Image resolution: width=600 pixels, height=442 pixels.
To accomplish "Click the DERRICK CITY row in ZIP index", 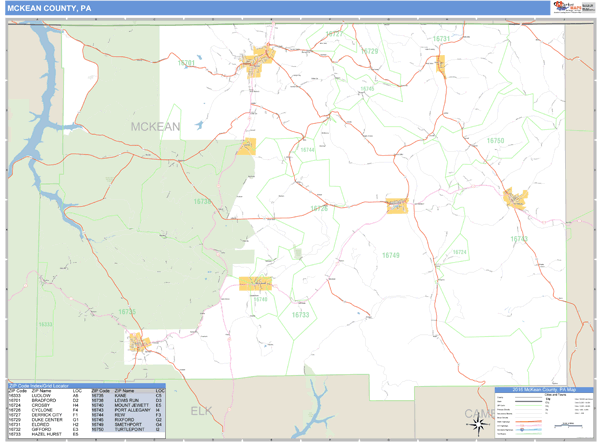I will [x=43, y=415].
